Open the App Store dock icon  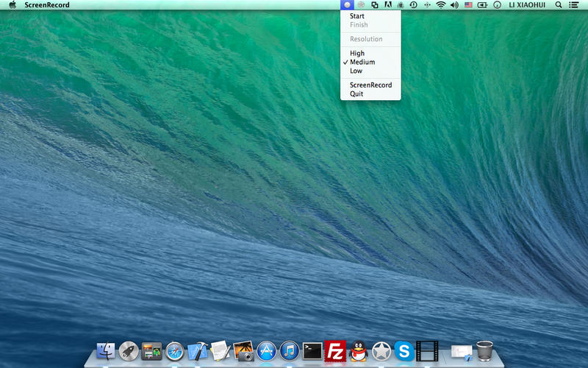(266, 351)
